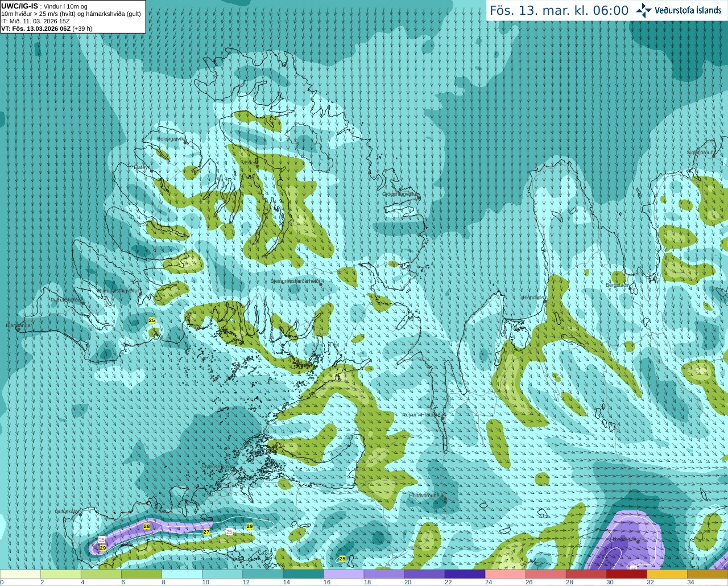Click the Veðurstofa Íslands name text

(x=688, y=10)
